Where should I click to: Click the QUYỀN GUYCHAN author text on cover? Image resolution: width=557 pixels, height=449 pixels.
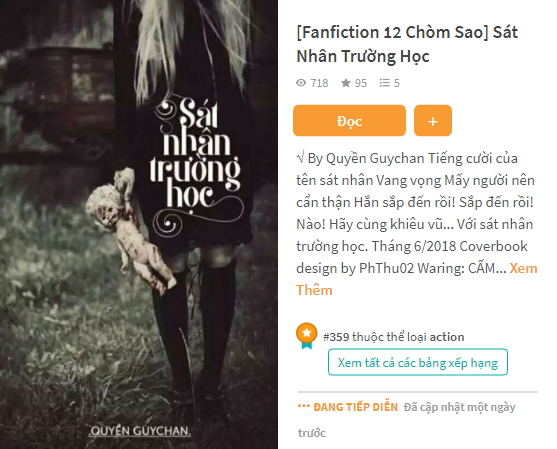tap(140, 431)
